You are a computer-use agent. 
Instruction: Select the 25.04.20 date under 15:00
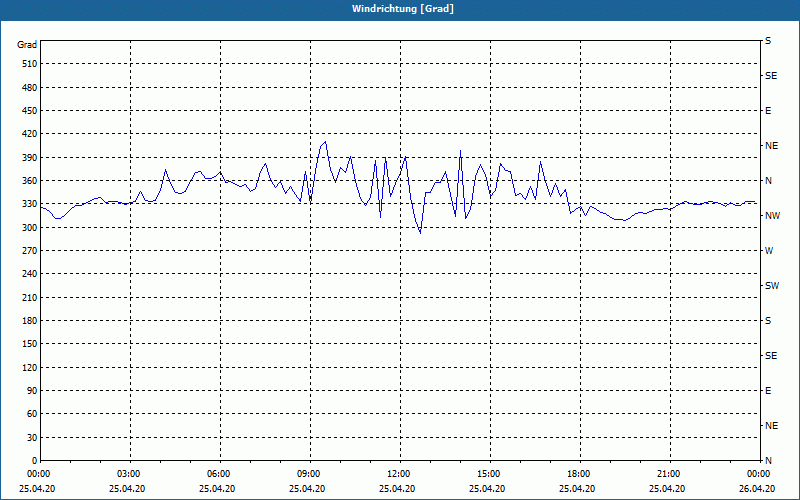[487, 489]
